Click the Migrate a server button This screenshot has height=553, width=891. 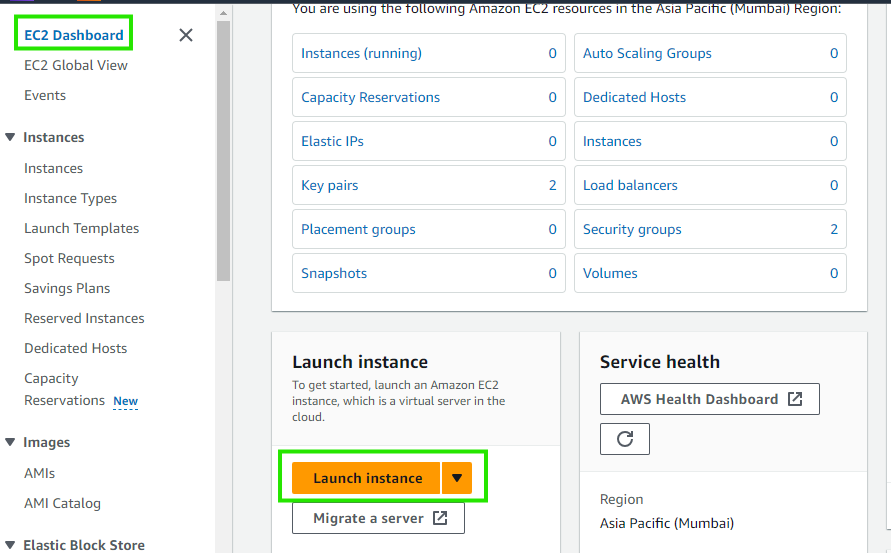pyautogui.click(x=378, y=518)
